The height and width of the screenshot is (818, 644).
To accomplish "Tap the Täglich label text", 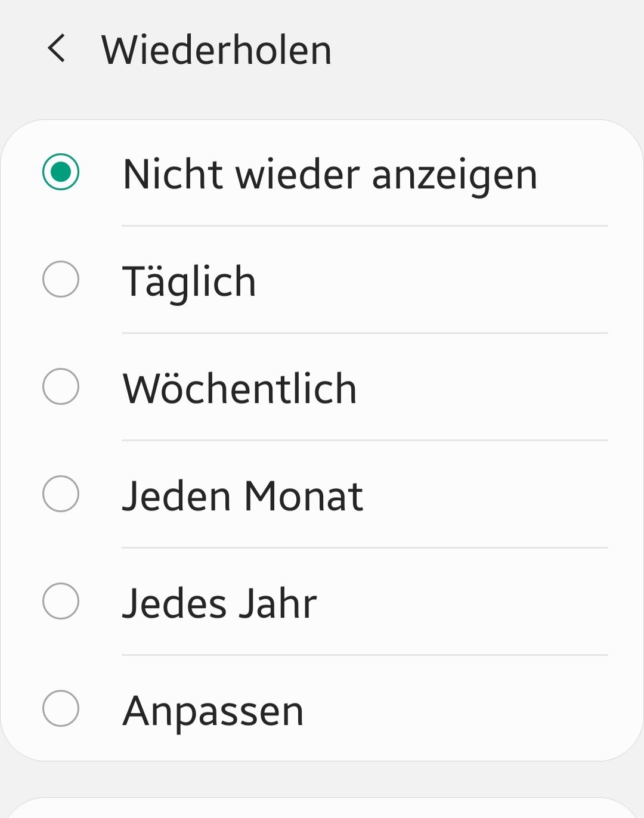I will click(189, 281).
